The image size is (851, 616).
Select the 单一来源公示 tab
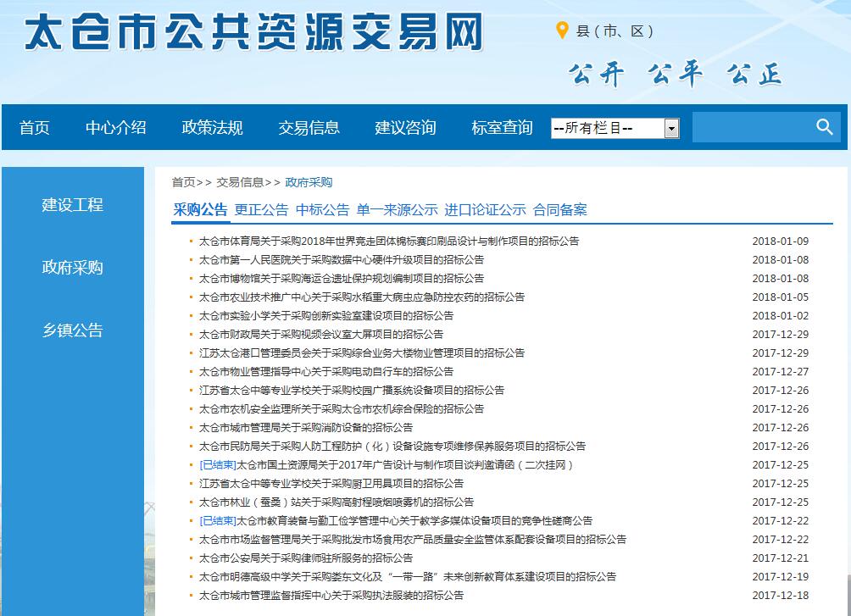pos(397,210)
